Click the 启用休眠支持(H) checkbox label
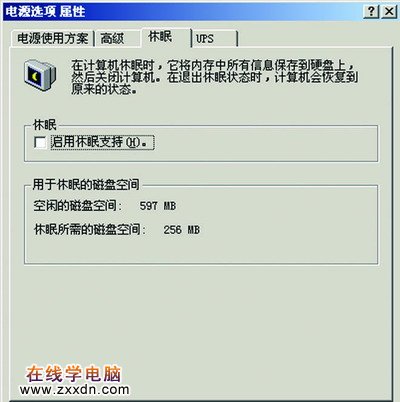Image resolution: width=400 pixels, height=402 pixels. [x=102, y=142]
